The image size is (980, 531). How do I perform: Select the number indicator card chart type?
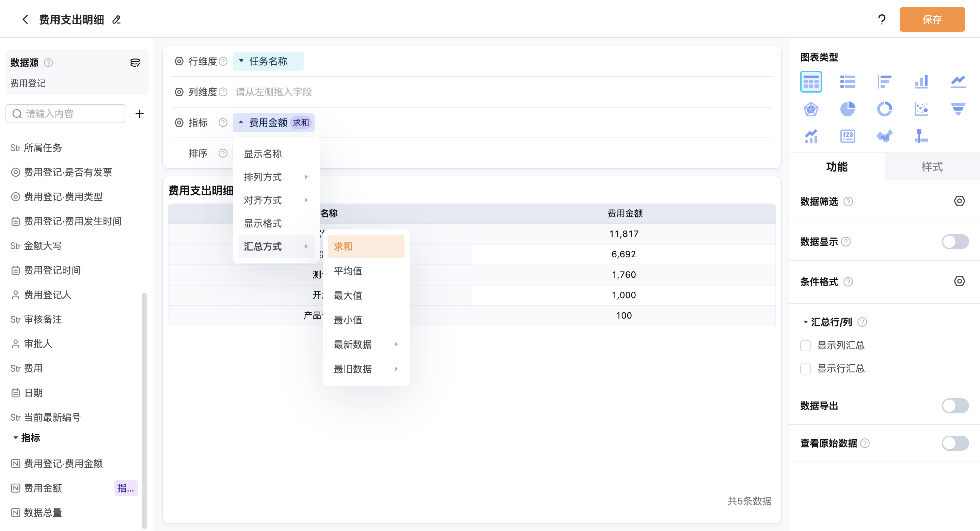pos(847,136)
